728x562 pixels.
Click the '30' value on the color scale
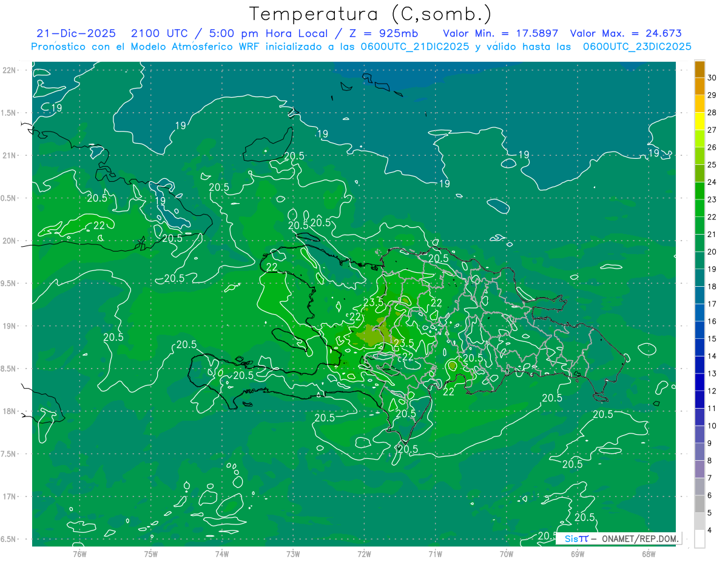click(712, 78)
